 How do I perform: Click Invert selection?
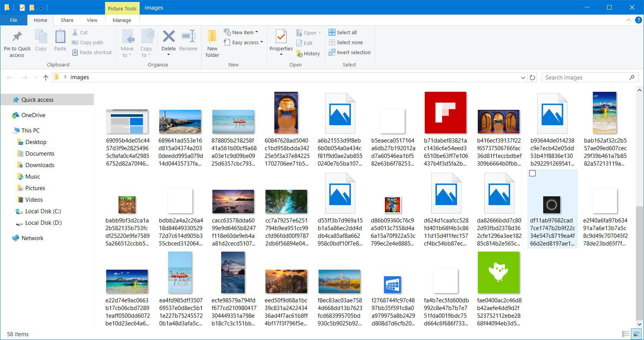(350, 52)
